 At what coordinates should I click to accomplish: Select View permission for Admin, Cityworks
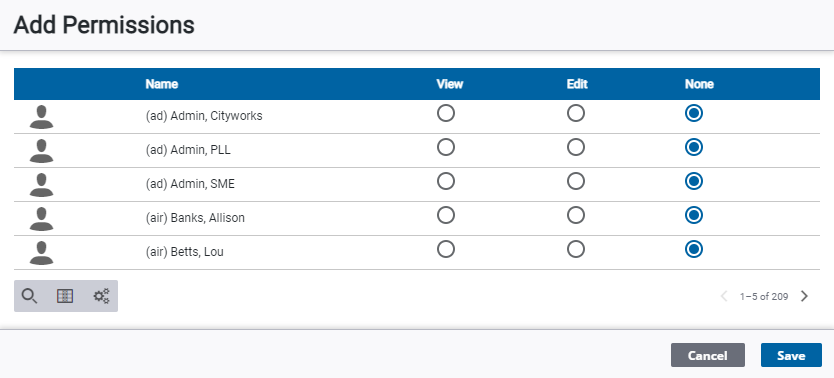(x=446, y=113)
